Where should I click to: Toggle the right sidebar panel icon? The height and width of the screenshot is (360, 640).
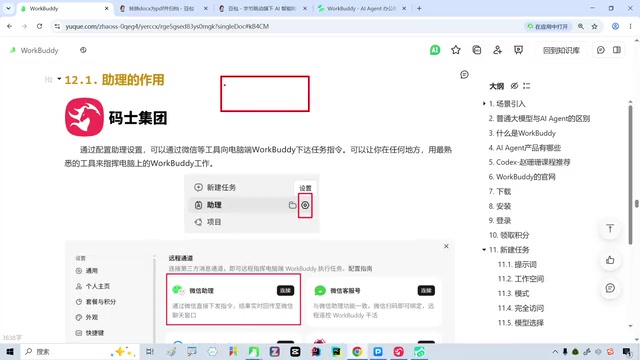pos(617,50)
